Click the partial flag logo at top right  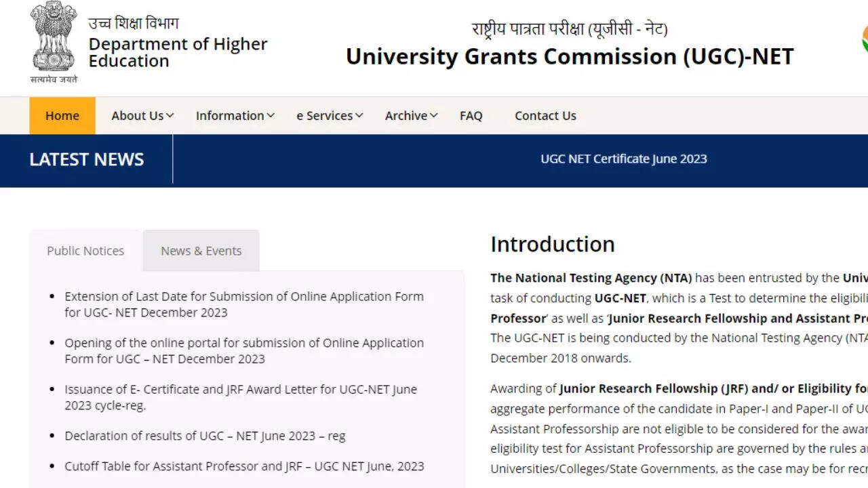pyautogui.click(x=864, y=39)
